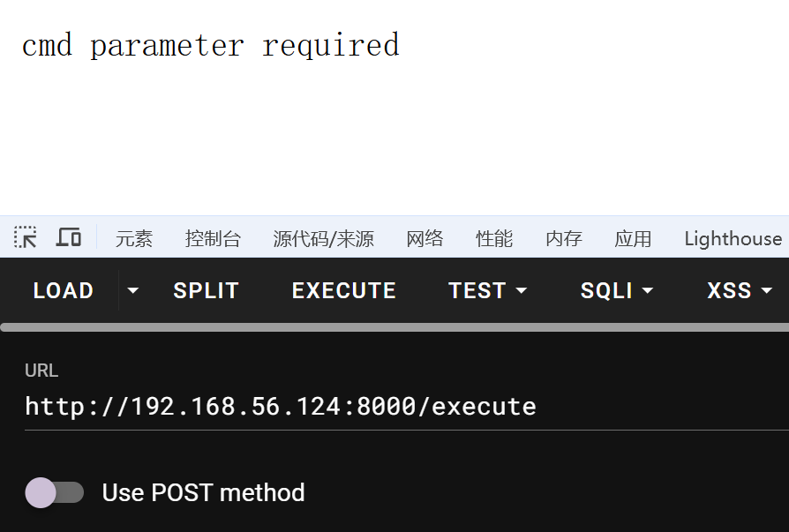Open the 网络 tab

[x=425, y=238]
